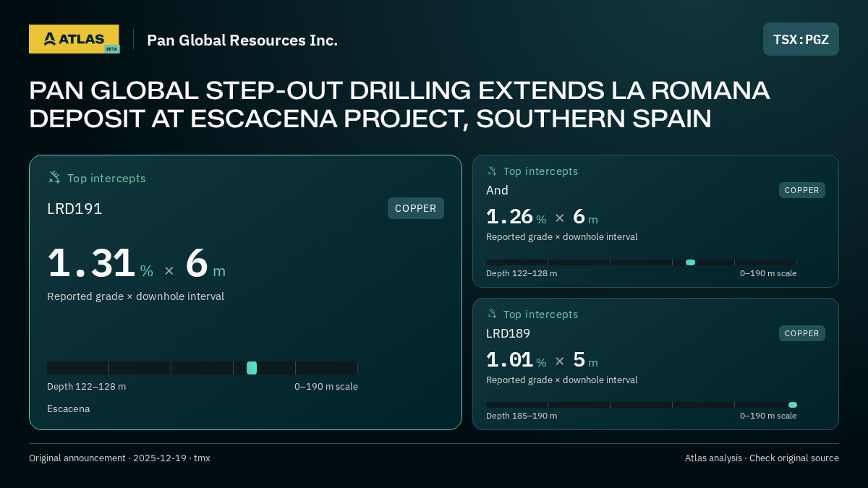Click the TSX:PGZ ticker badge
The width and height of the screenshot is (868, 488).
801,39
